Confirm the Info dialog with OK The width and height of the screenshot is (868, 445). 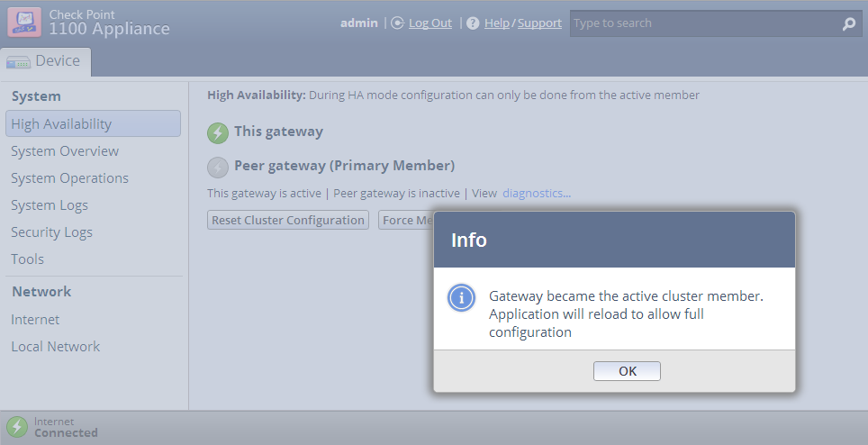coord(627,371)
